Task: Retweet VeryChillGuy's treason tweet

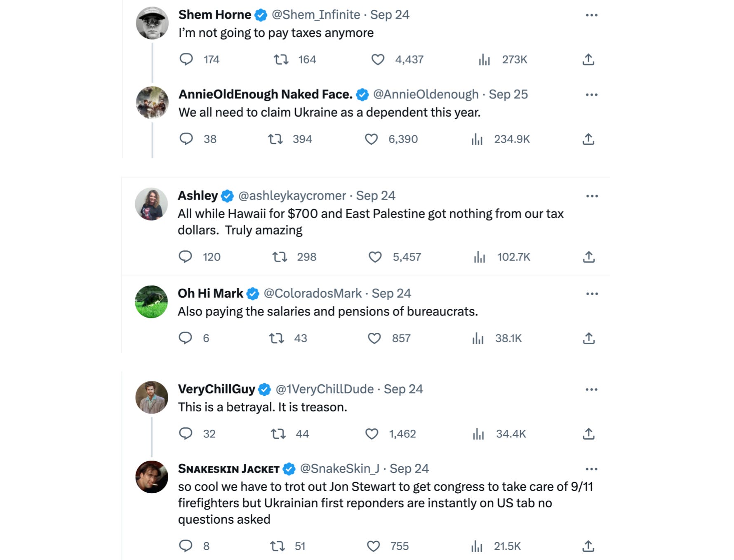Action: 278,434
